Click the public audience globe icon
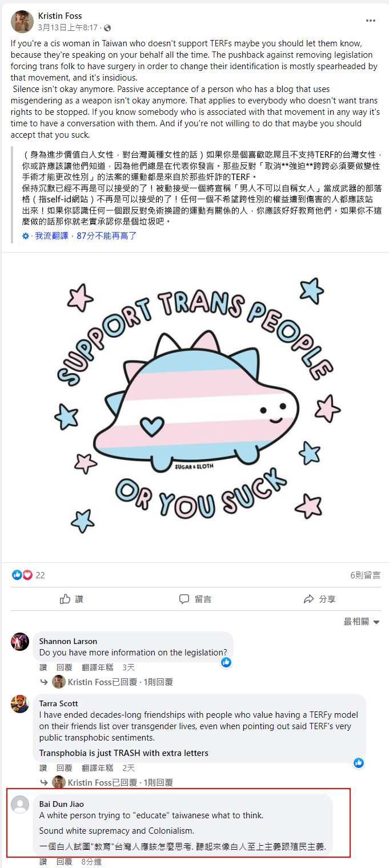 point(107,28)
